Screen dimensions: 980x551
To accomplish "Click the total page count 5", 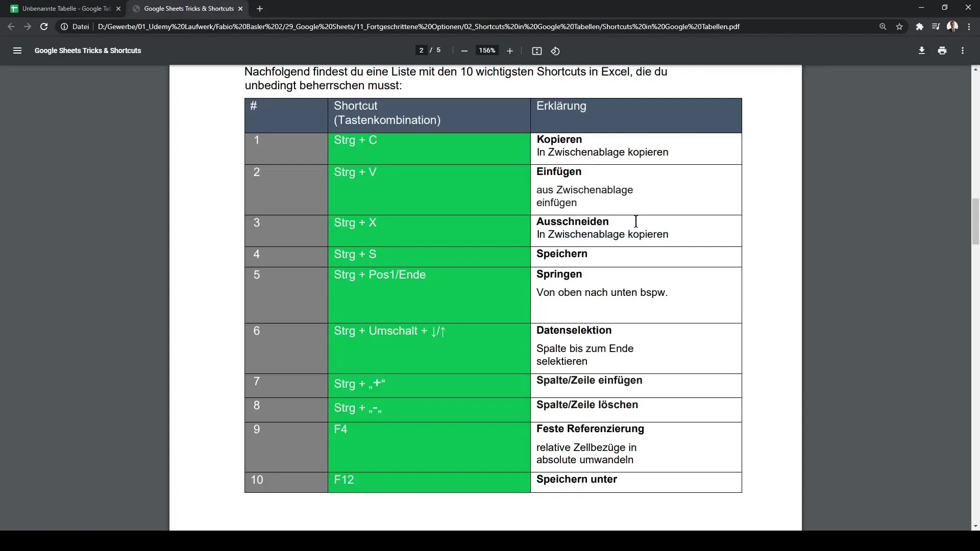I will coord(438,50).
